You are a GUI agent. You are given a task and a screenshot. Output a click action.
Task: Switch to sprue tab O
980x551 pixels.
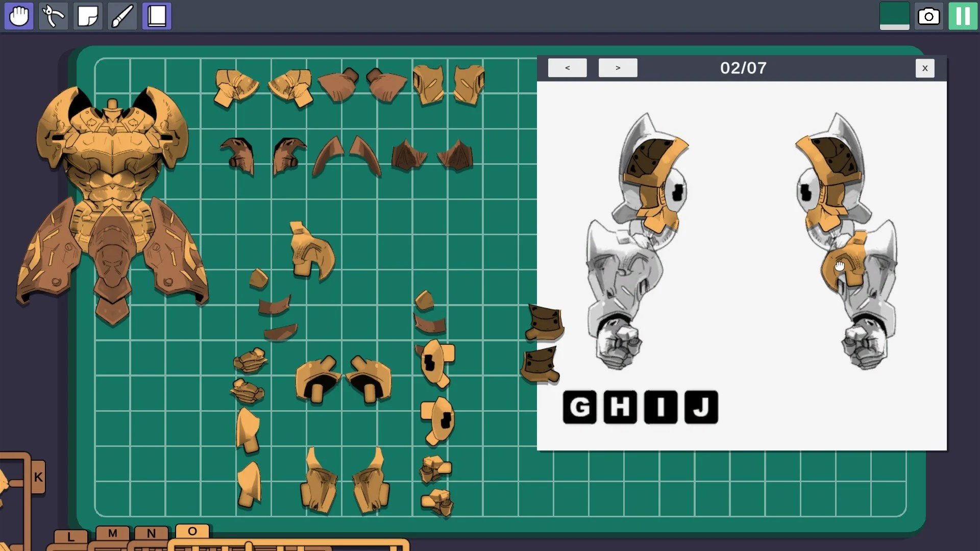click(193, 532)
